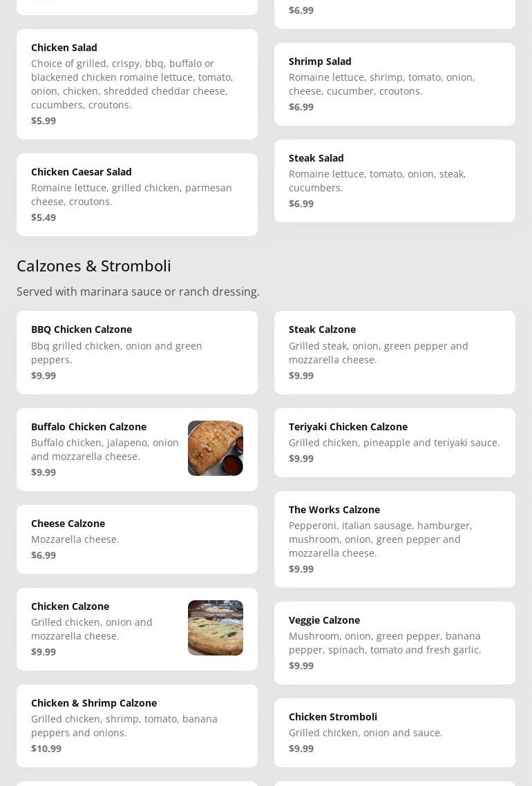The image size is (532, 786).
Task: Pick the Teriyaki Chicken Calzone
Action: pos(395,442)
